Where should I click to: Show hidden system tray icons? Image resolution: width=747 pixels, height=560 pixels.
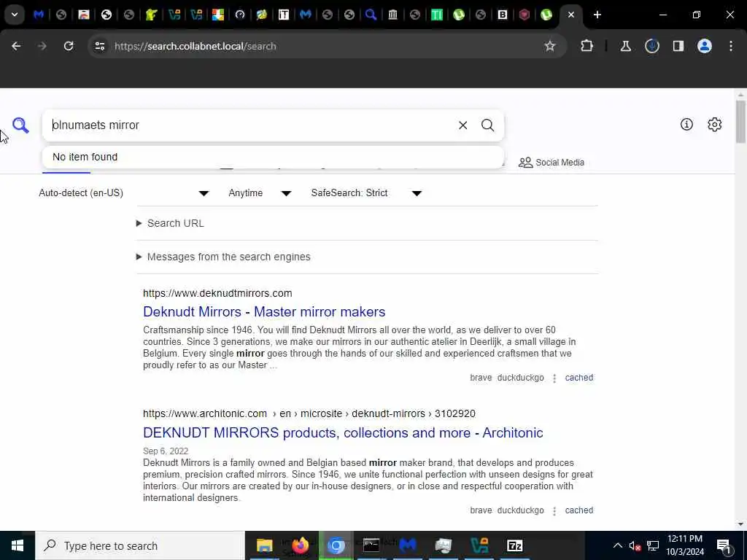pyautogui.click(x=617, y=545)
